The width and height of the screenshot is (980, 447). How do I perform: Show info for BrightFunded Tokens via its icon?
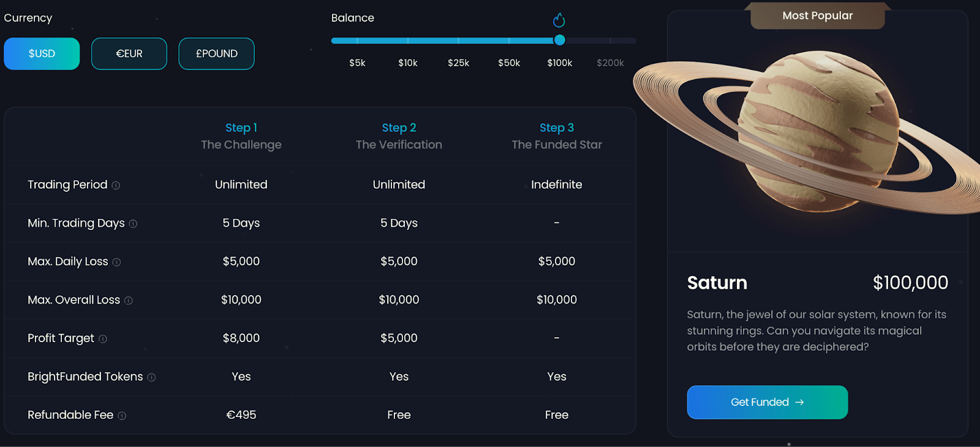pos(151,378)
